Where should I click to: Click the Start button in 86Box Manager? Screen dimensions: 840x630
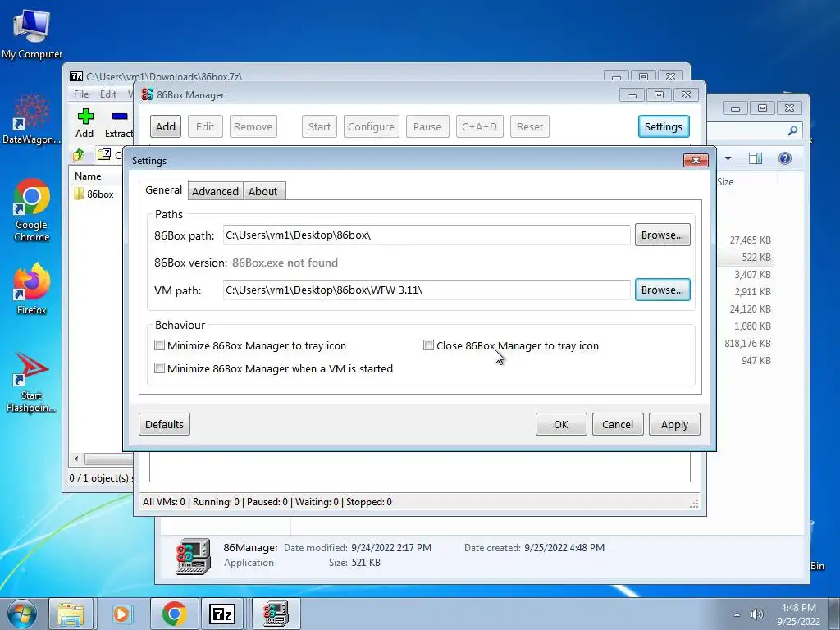[319, 126]
